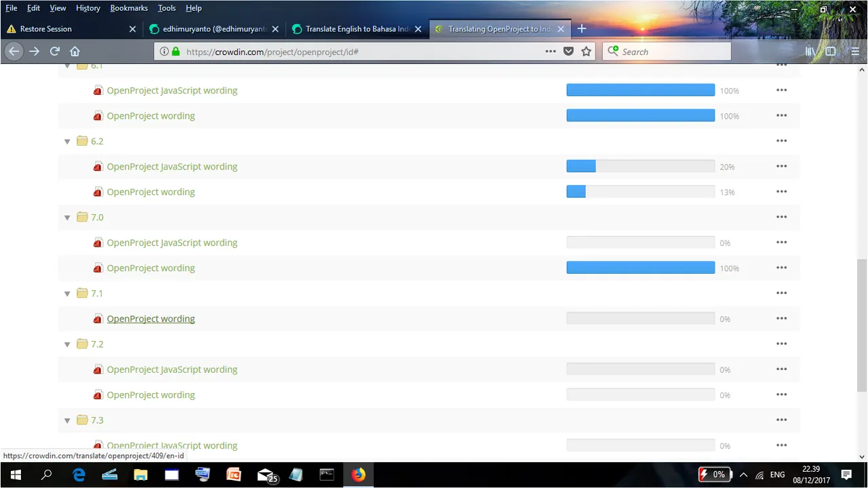The image size is (868, 488).
Task: Collapse the 6.2 folder
Action: click(67, 142)
